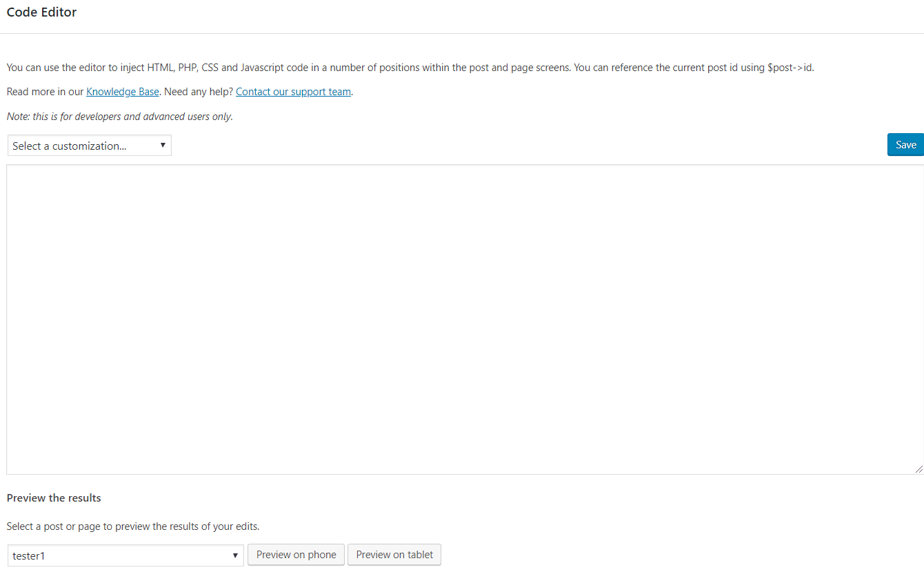
Task: Click the text area resize handle
Action: pos(918,469)
